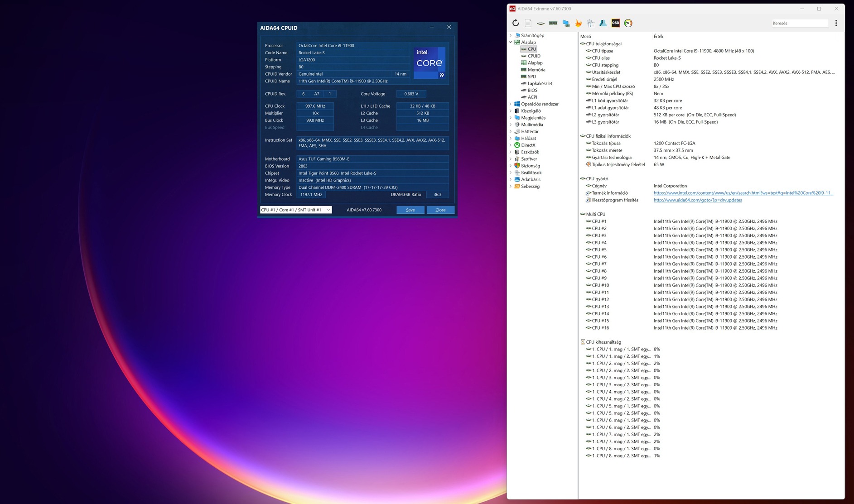Click the Kiszolgáló server icon

pos(517,111)
